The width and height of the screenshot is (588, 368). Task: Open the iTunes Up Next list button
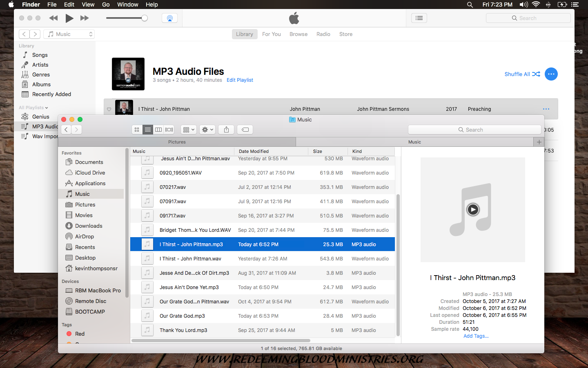(x=419, y=18)
